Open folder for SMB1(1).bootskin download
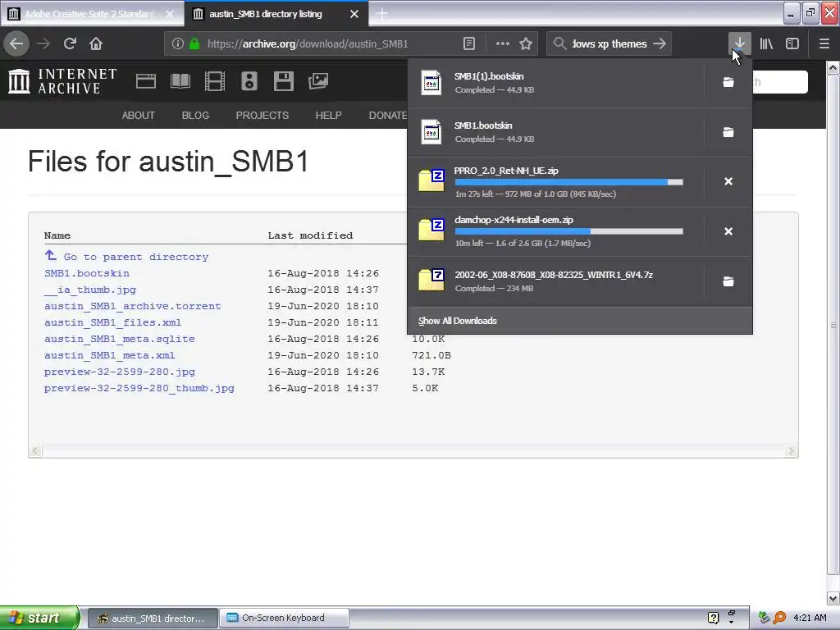Viewport: 840px width, 630px height. coord(728,83)
